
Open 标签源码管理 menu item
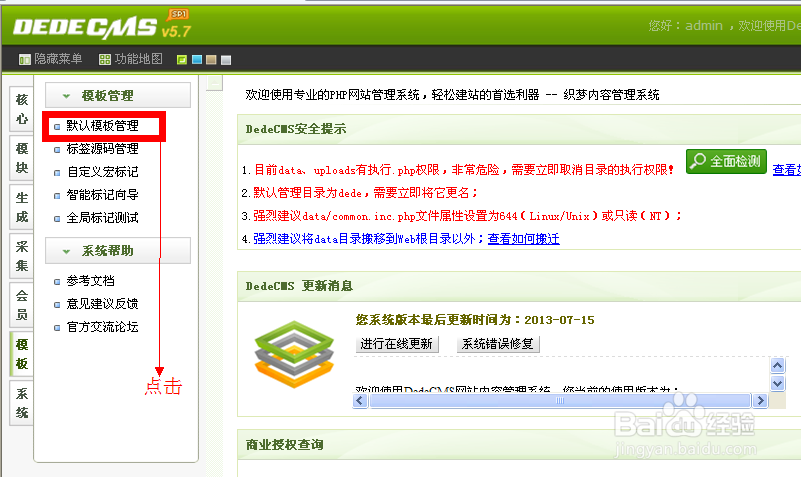click(x=102, y=149)
